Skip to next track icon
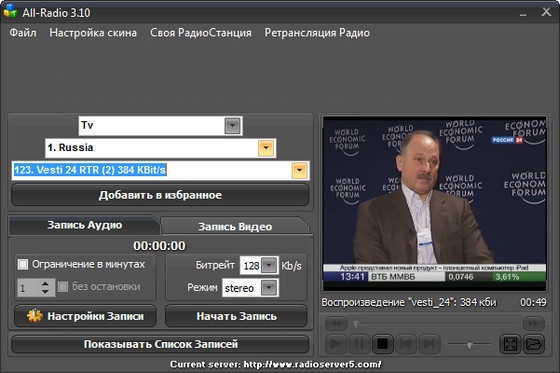The height and width of the screenshot is (373, 560). pos(429,344)
